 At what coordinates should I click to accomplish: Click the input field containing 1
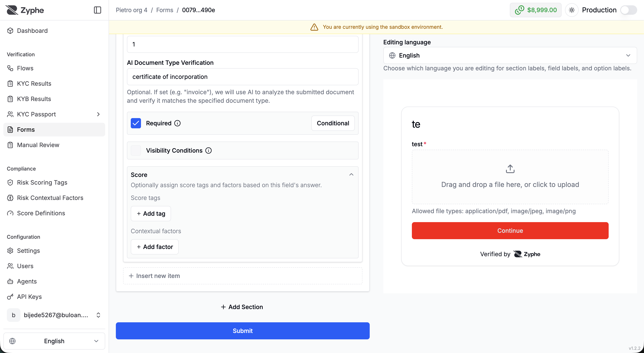(x=243, y=44)
